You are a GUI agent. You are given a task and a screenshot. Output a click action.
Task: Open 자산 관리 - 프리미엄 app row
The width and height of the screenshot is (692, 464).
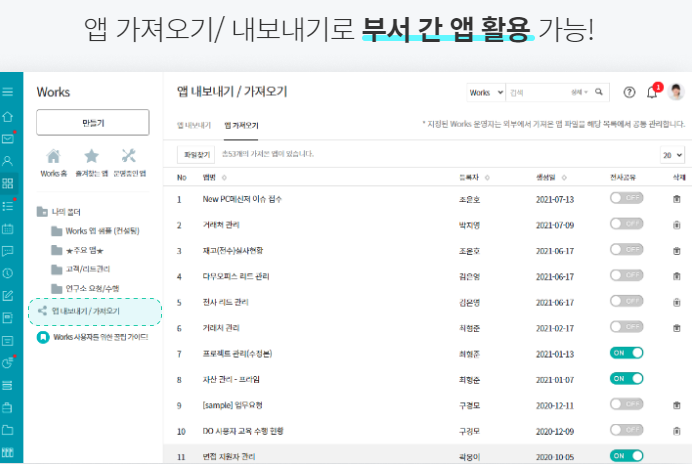coord(231,380)
